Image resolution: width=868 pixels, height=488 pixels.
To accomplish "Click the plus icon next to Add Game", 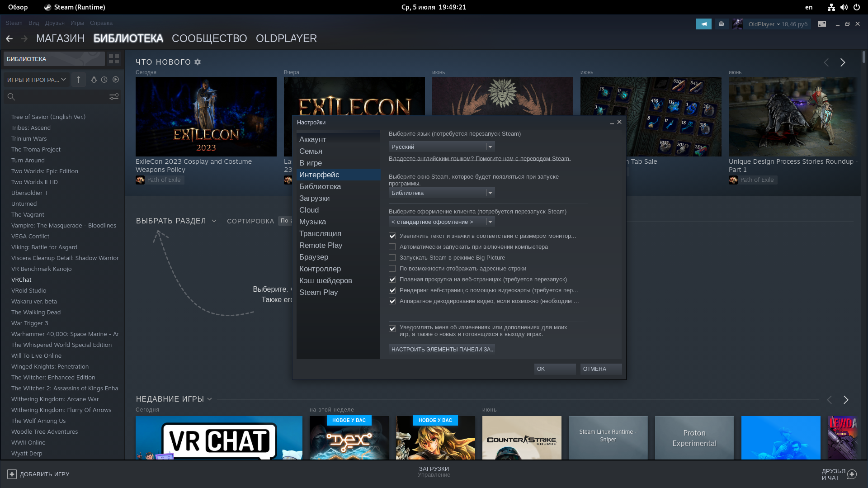I will pos(12,474).
